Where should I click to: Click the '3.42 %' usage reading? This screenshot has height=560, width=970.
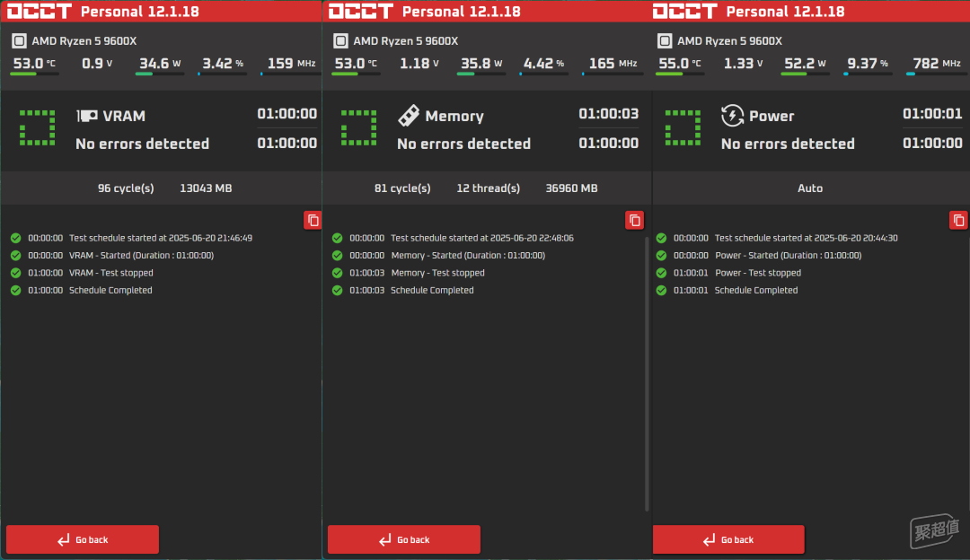223,63
